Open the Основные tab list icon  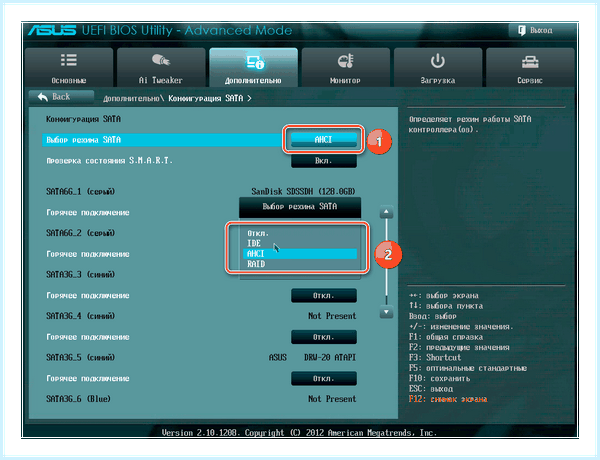click(x=69, y=60)
